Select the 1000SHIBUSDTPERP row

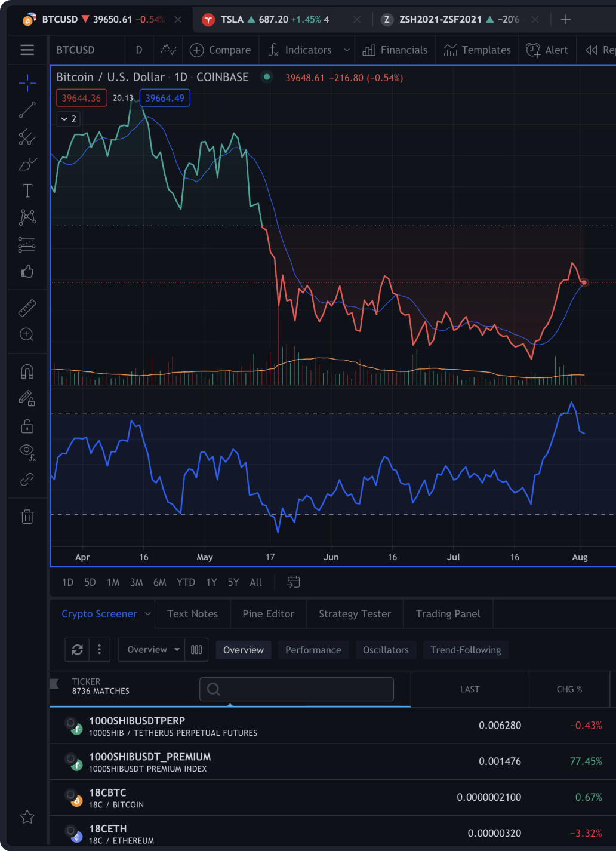332,726
